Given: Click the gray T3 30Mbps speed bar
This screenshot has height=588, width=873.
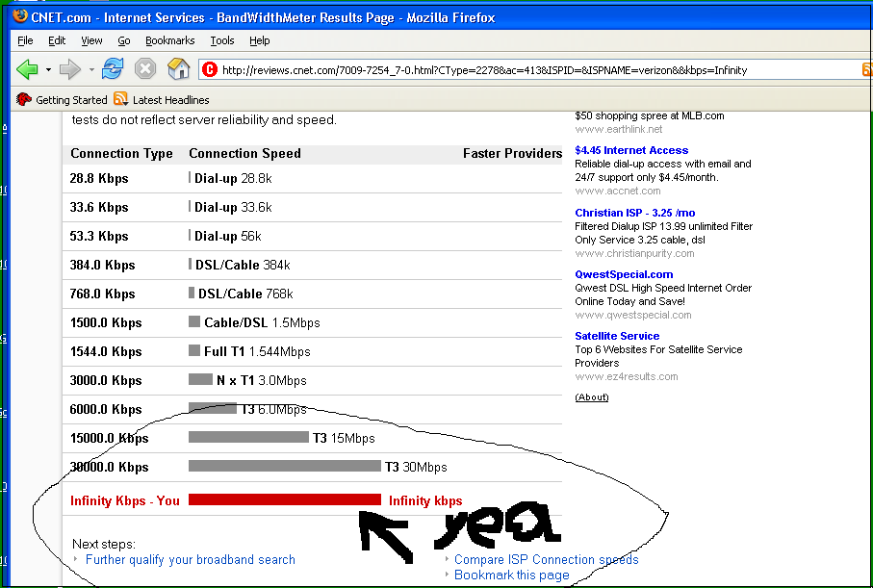Looking at the screenshot, I should (x=285, y=466).
